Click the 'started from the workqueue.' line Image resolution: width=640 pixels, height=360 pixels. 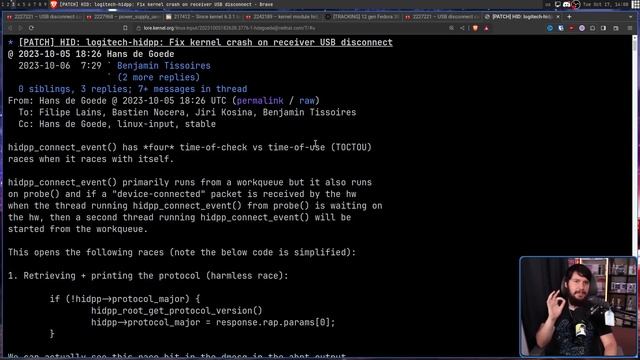78,229
